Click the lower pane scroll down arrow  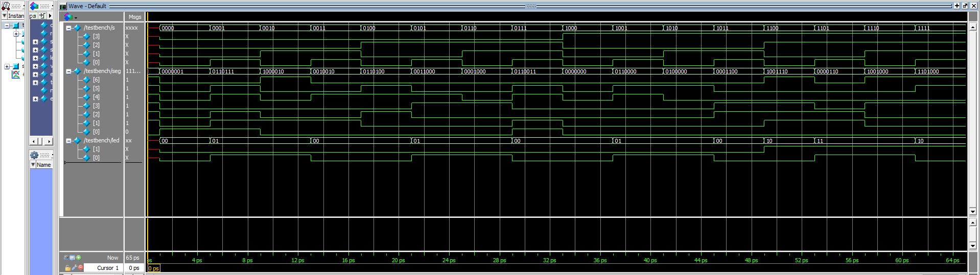973,245
